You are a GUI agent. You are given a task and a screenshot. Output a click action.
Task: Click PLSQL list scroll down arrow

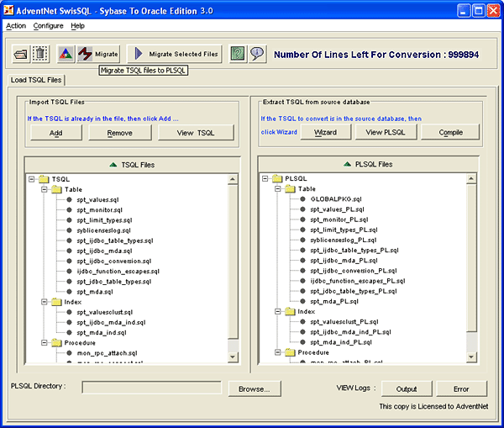(471, 357)
